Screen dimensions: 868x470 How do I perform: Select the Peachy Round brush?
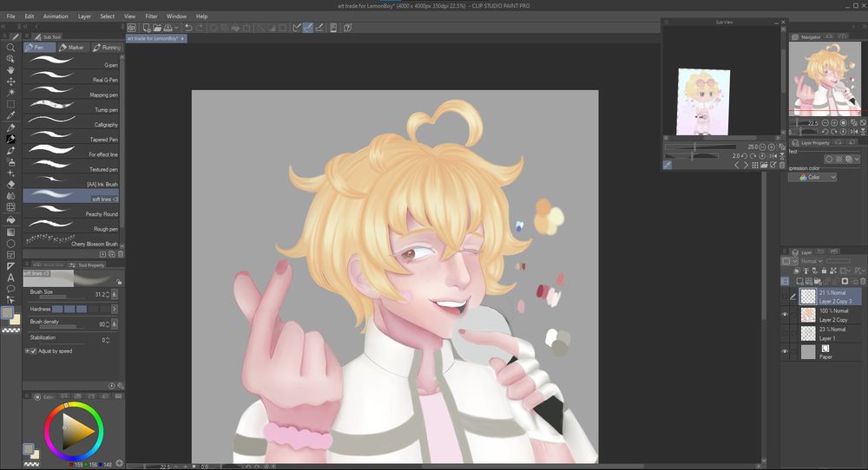(71, 211)
